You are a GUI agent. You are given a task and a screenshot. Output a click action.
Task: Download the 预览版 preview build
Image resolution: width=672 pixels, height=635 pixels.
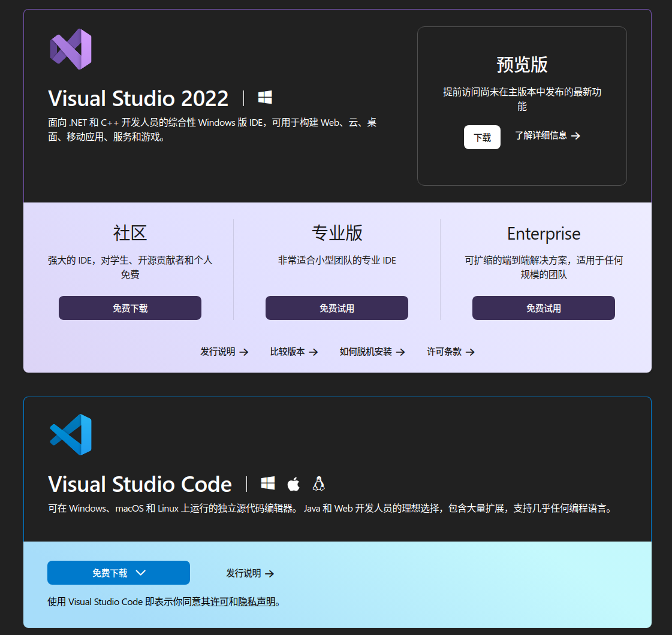pyautogui.click(x=482, y=137)
